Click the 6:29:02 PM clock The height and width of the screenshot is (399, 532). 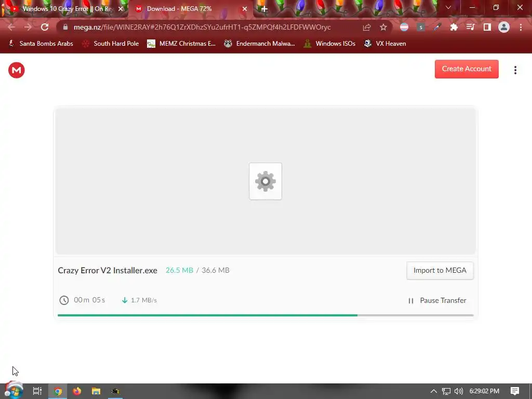tap(484, 391)
